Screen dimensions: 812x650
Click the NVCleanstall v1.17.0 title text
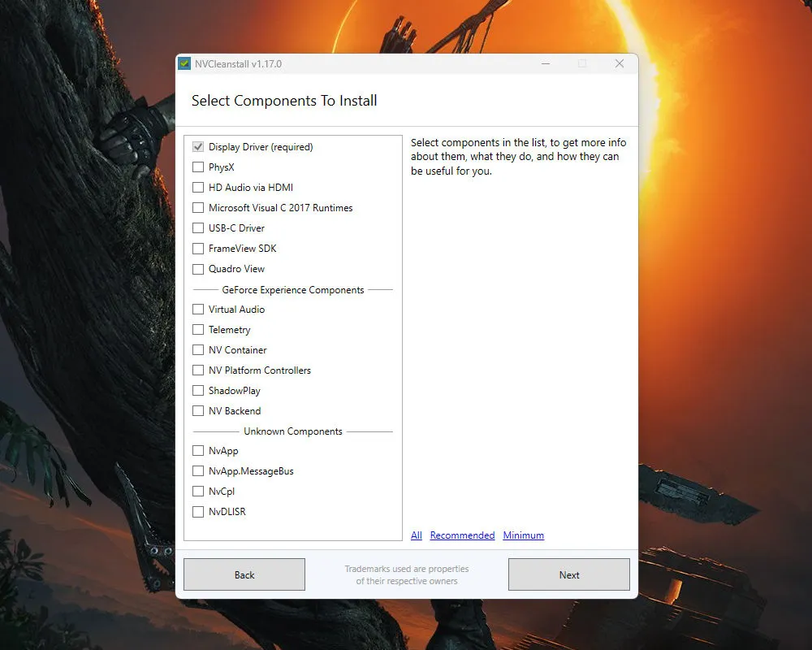(238, 63)
